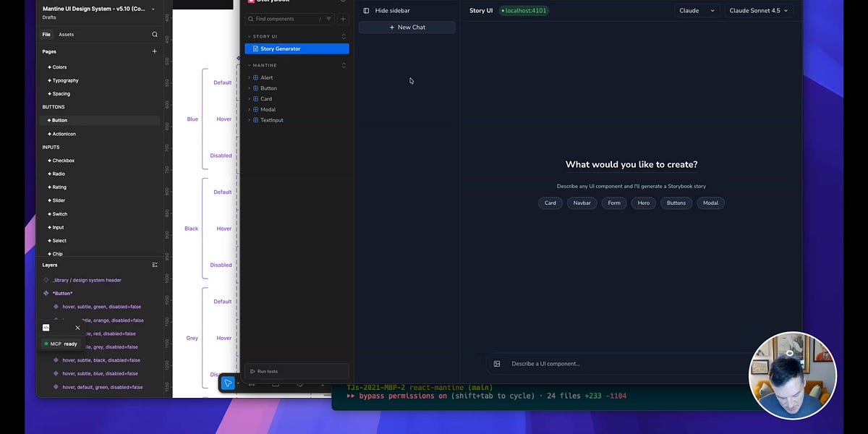The image size is (868, 434).
Task: Toggle expand-all arrows beside MANTINE
Action: coord(344,65)
